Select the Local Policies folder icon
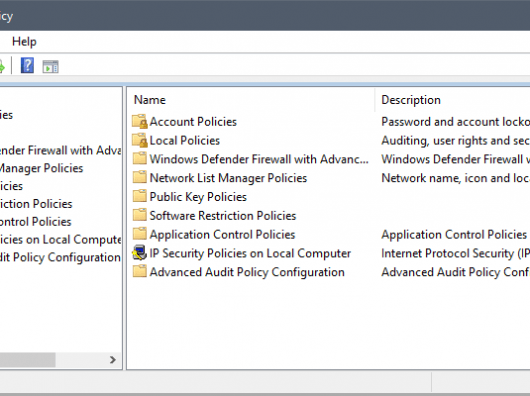 click(140, 141)
